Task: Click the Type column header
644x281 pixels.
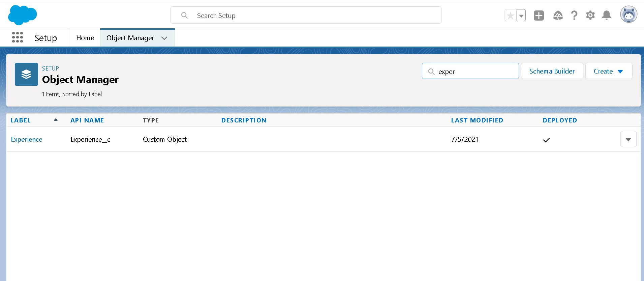Action: click(151, 120)
